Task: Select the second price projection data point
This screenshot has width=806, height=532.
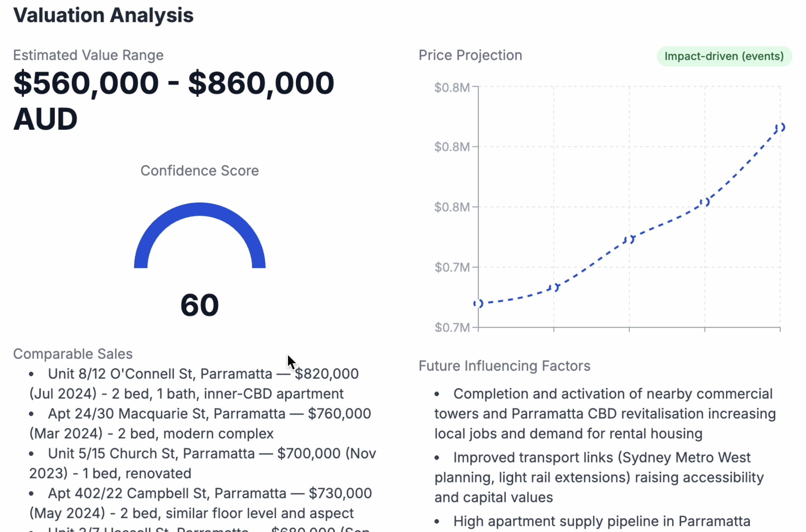Action: (554, 288)
